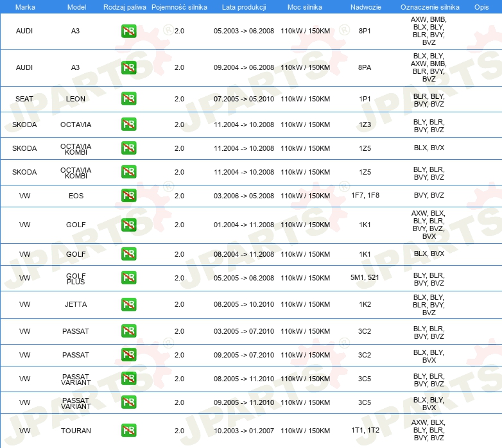Click the LEON model name
The height and width of the screenshot is (448, 502).
tap(76, 99)
